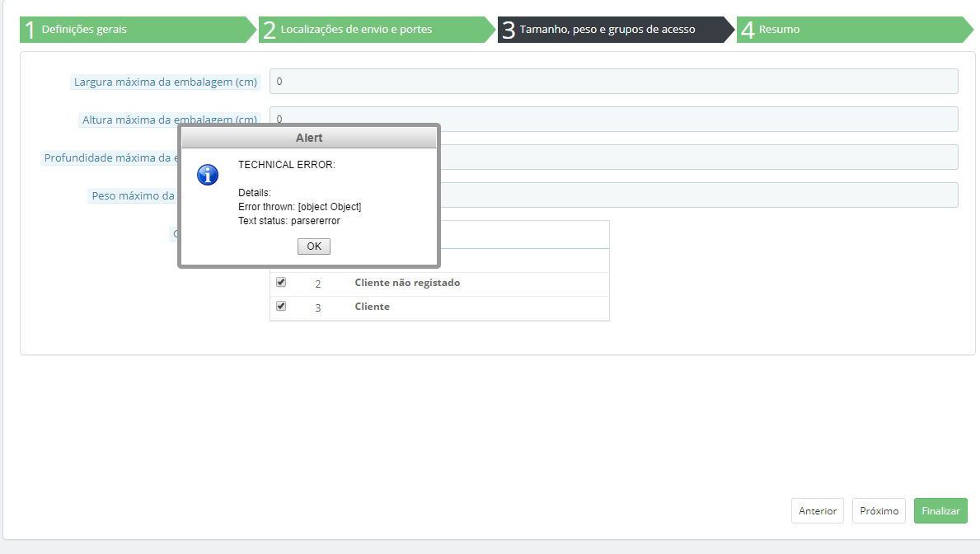Click the blue info icon in the alert
Image resolution: width=980 pixels, height=554 pixels.
(208, 175)
